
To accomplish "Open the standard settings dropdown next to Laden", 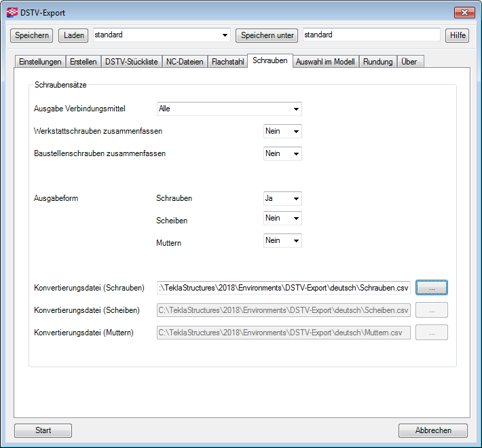I will [x=162, y=35].
